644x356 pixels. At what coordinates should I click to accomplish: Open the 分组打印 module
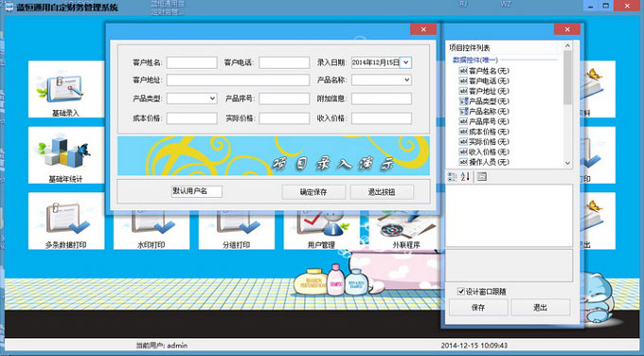click(236, 230)
